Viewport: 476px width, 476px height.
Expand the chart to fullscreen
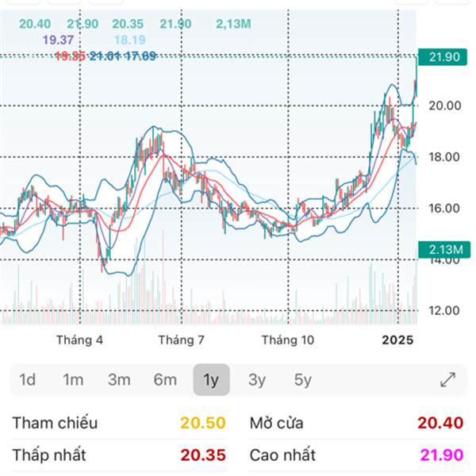click(447, 380)
